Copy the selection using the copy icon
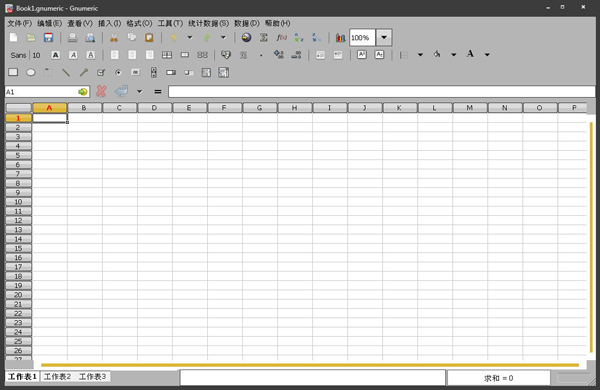The image size is (600, 390). [132, 38]
